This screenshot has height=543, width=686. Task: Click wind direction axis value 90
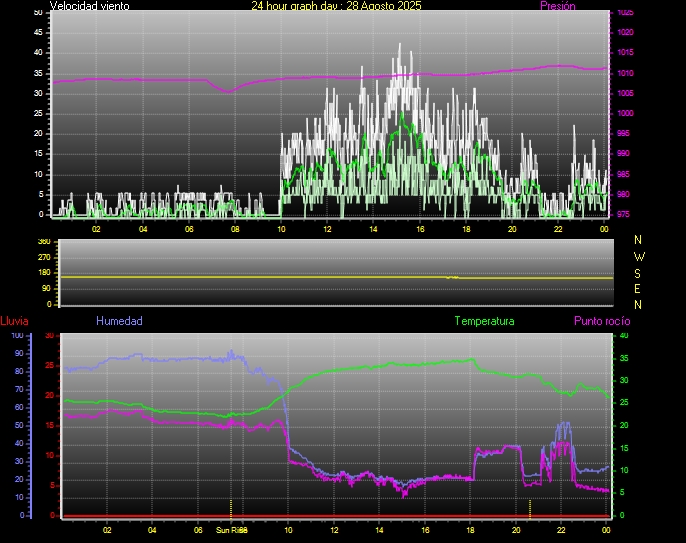[46, 289]
